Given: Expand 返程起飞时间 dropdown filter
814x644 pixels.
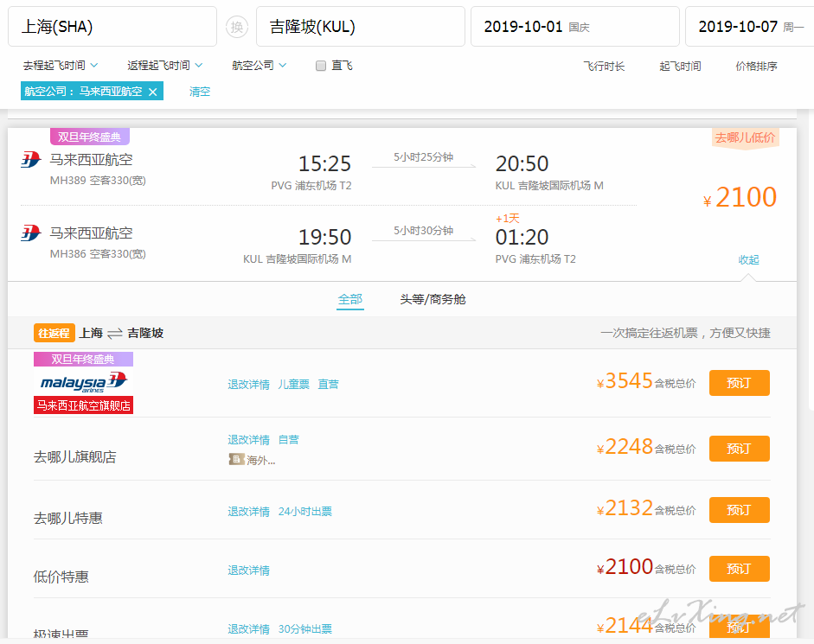Looking at the screenshot, I should pyautogui.click(x=164, y=66).
